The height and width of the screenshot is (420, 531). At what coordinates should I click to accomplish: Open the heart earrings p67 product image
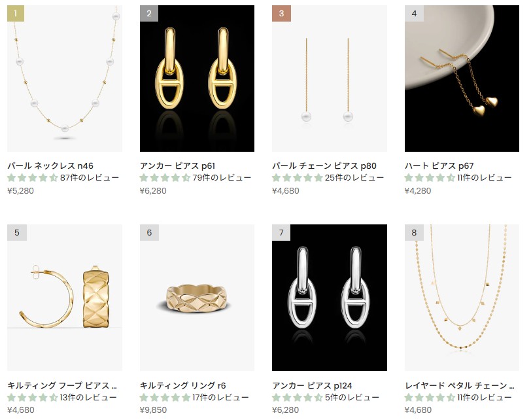tap(462, 79)
